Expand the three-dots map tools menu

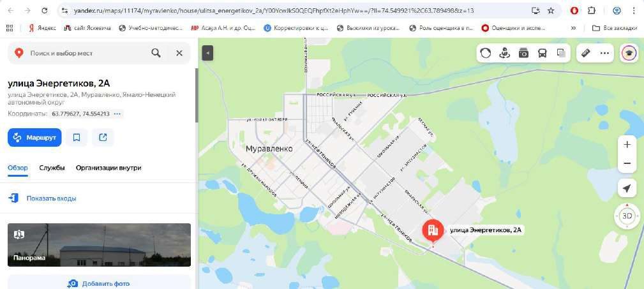click(x=604, y=53)
